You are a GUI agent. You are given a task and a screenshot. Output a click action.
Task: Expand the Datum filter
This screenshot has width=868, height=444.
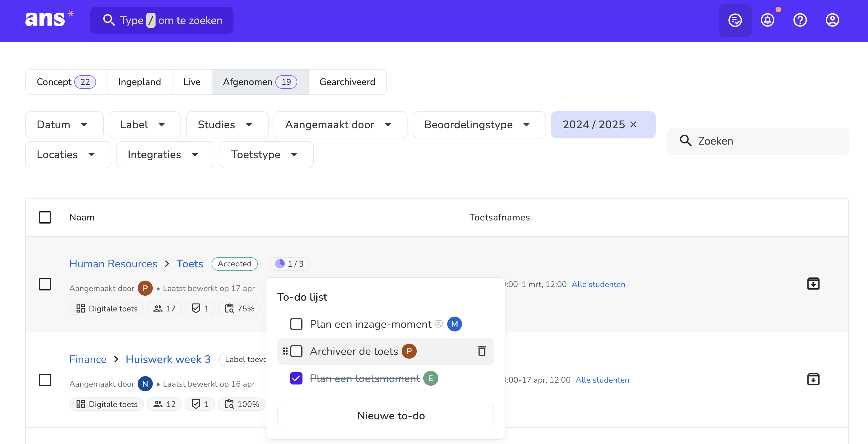coord(64,125)
